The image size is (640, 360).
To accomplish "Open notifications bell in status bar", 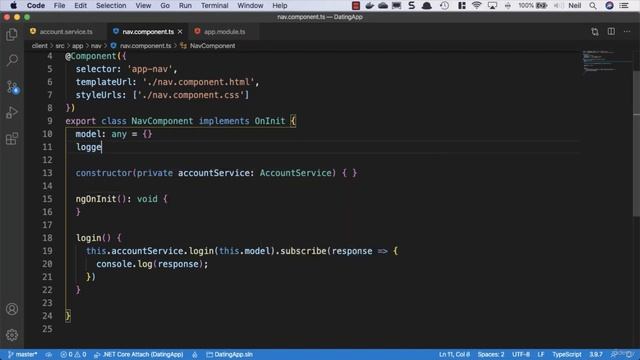I will pyautogui.click(x=629, y=354).
